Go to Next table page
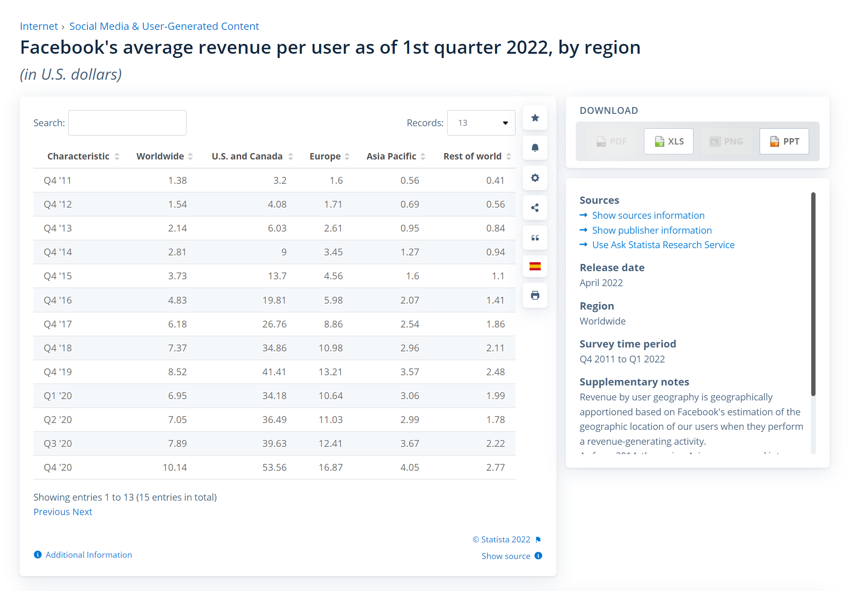This screenshot has width=868, height=591. pos(82,512)
